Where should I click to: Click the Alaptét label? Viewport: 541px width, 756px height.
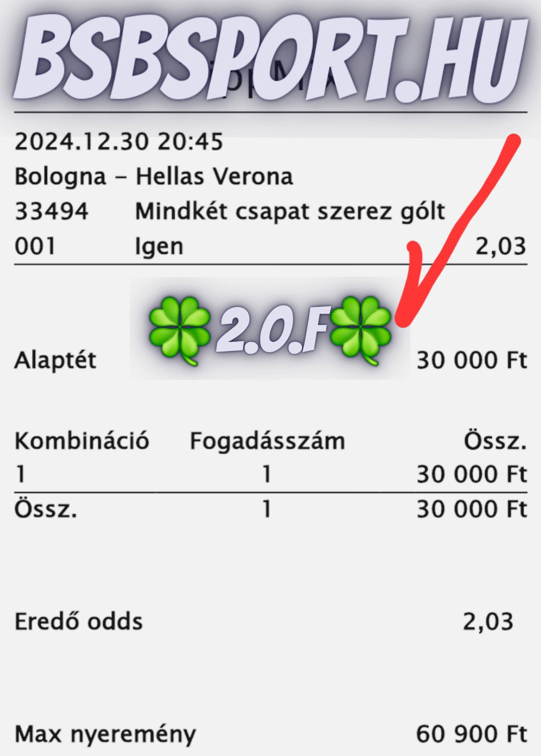55,360
